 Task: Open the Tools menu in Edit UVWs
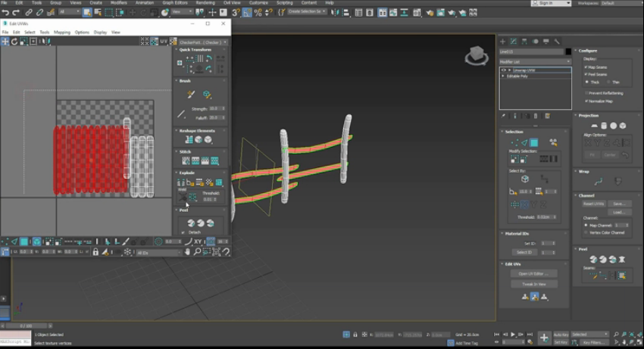point(45,33)
